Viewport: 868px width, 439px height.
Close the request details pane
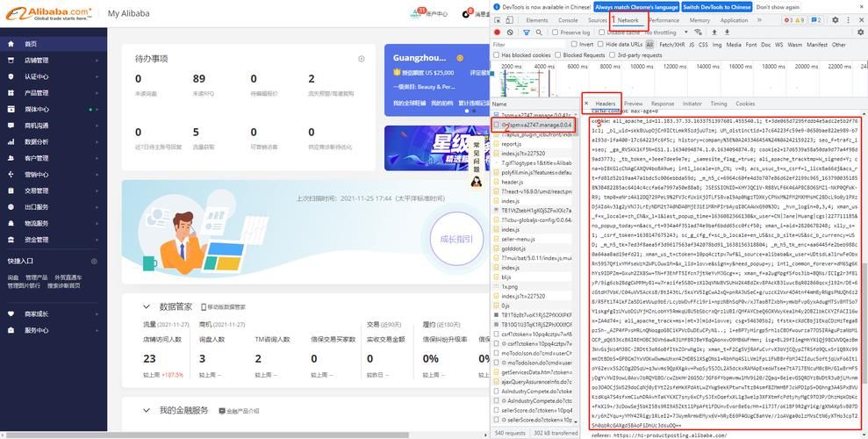pos(586,104)
